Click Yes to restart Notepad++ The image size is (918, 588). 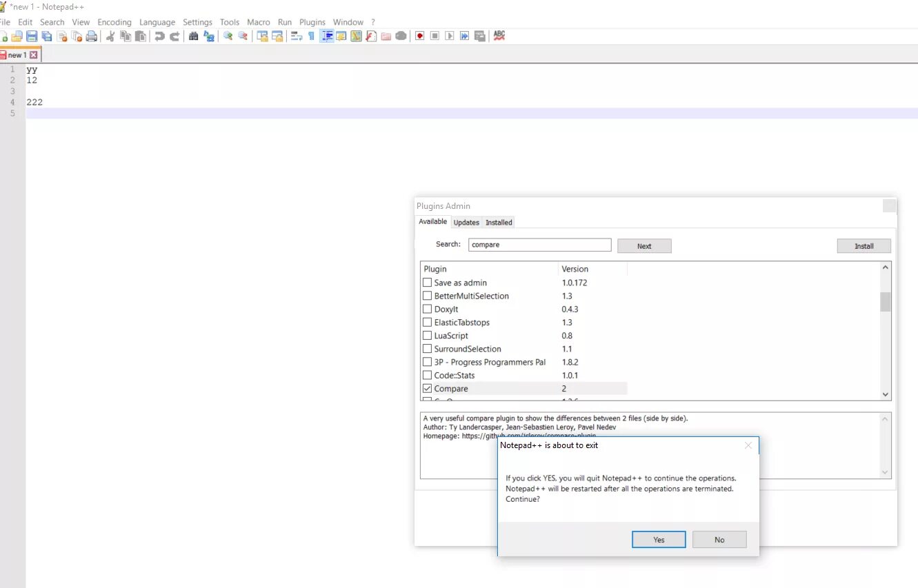[x=659, y=540]
